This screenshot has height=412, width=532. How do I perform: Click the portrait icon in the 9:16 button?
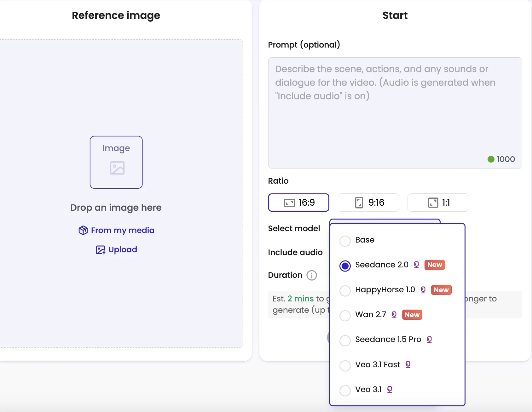[359, 203]
